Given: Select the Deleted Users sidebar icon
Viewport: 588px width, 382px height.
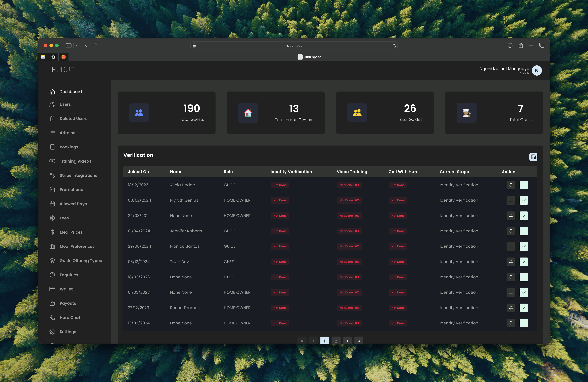Looking at the screenshot, I should (52, 119).
